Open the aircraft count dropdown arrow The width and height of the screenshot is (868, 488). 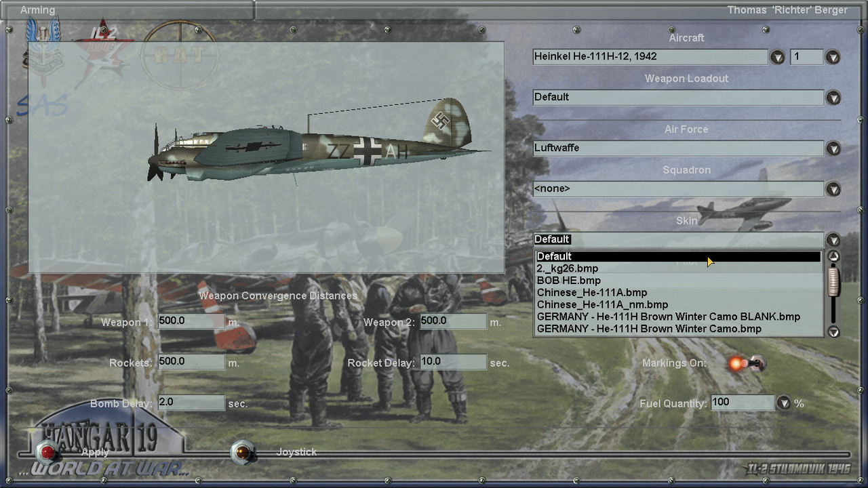(833, 57)
